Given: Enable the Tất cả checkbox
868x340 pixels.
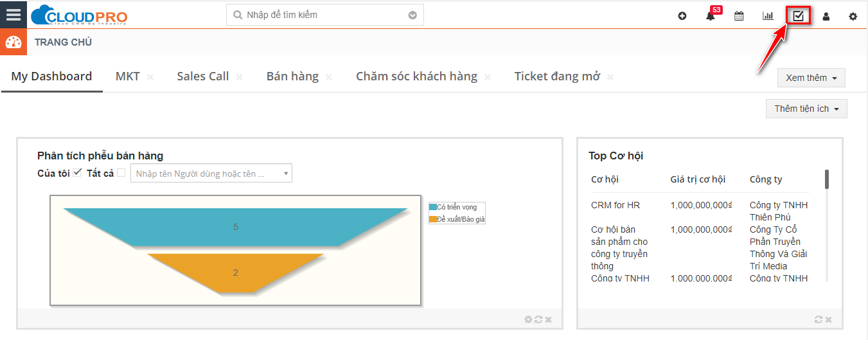Looking at the screenshot, I should coord(121,172).
